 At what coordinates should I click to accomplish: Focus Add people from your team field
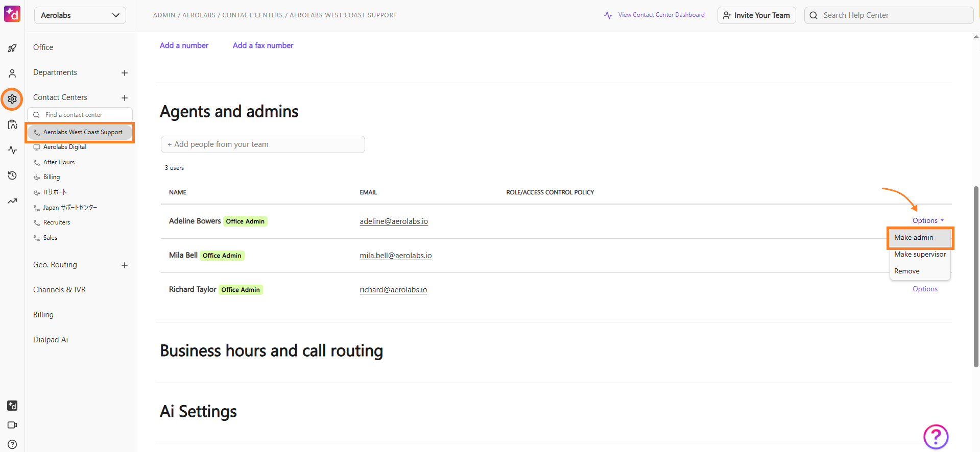click(x=263, y=144)
